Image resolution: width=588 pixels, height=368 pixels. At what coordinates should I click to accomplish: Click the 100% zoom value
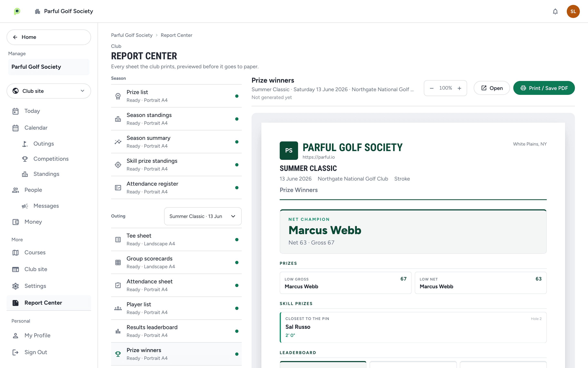click(445, 88)
